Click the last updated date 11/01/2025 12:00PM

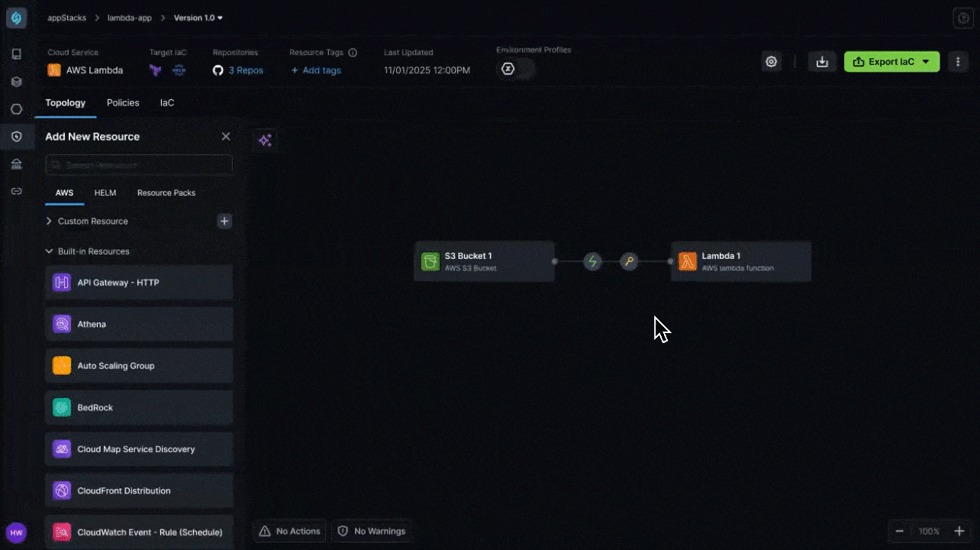click(427, 70)
